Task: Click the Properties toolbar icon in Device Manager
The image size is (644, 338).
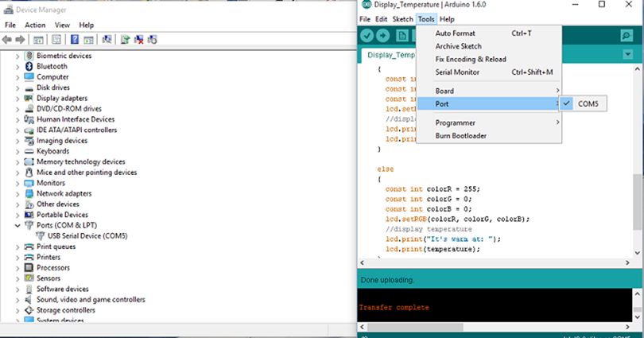Action: (56, 40)
